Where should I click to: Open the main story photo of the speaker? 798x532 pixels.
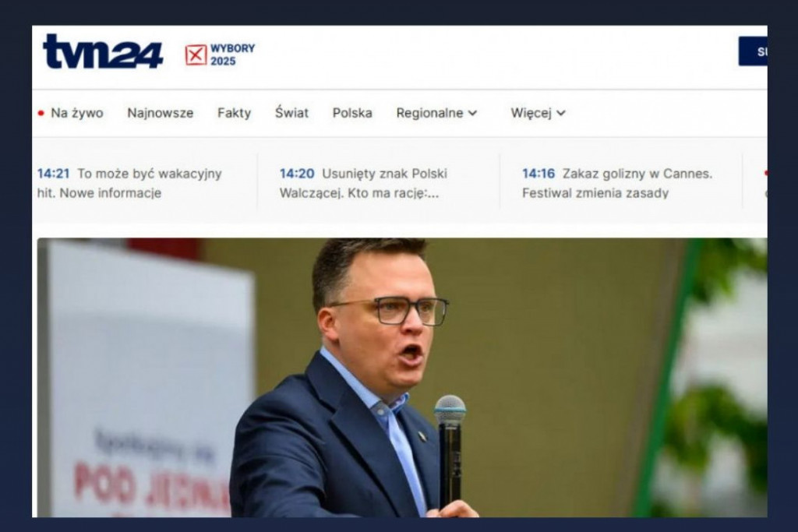point(402,377)
